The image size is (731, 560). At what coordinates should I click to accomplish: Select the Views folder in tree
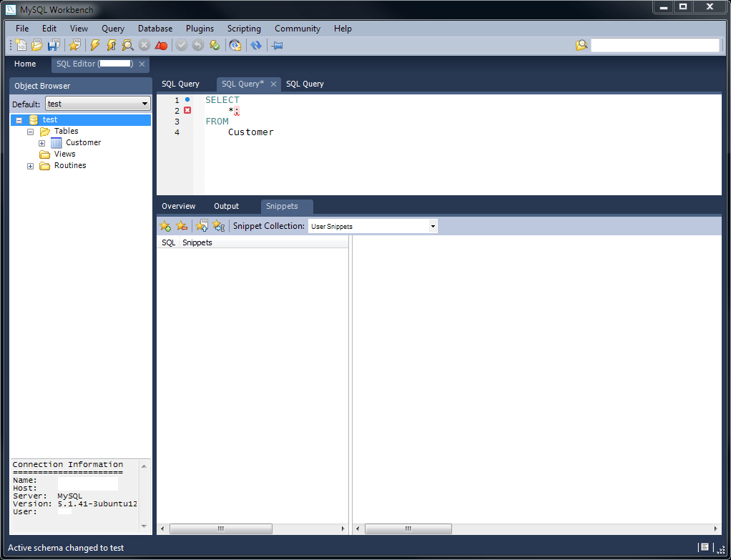point(65,154)
